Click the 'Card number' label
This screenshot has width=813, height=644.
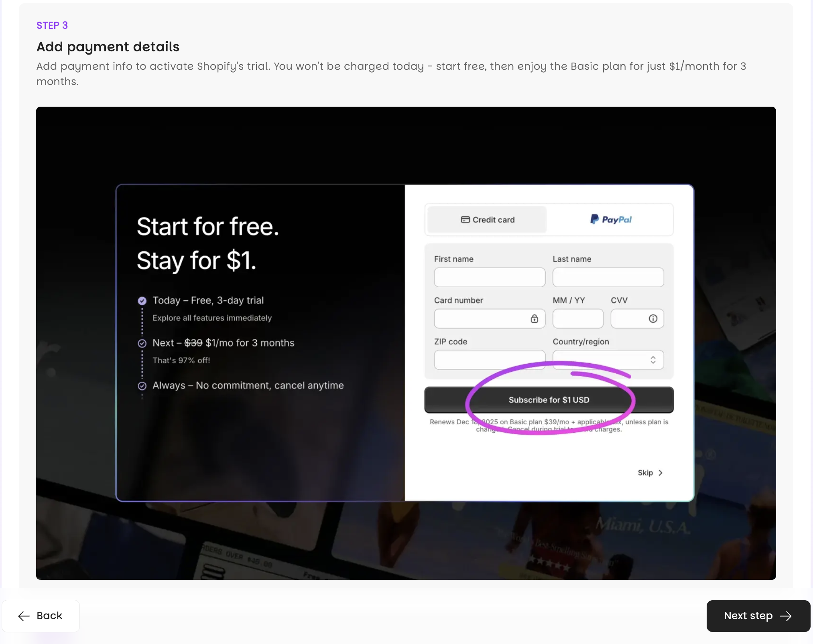(x=459, y=300)
